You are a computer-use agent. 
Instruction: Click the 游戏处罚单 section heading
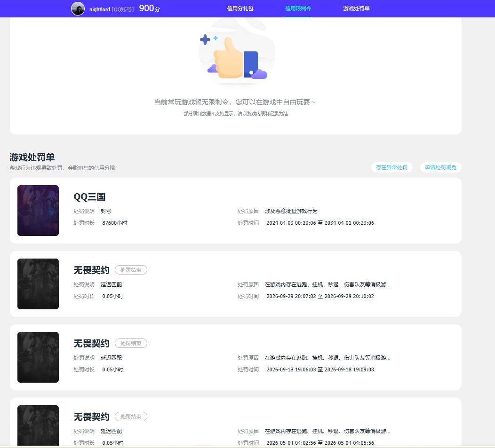[x=32, y=157]
